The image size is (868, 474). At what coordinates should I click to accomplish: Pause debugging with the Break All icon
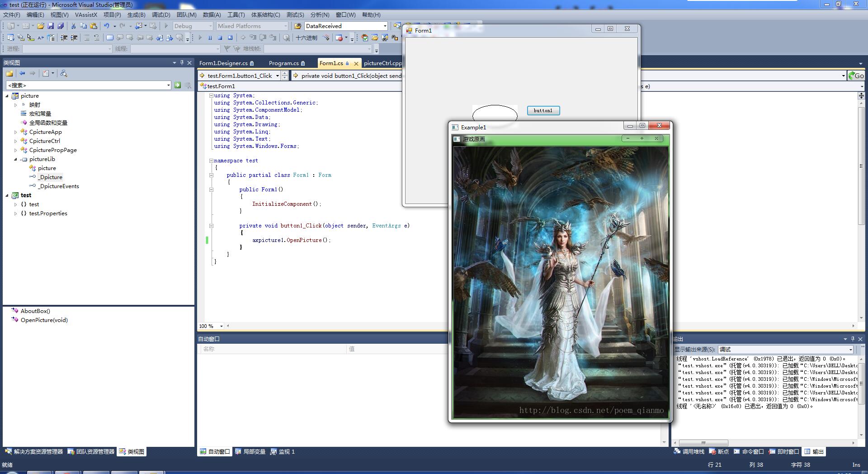pyautogui.click(x=210, y=38)
